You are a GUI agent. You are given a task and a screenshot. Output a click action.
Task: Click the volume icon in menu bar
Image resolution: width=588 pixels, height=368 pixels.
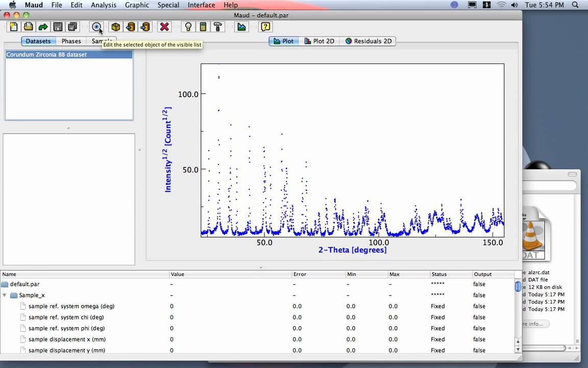point(514,5)
